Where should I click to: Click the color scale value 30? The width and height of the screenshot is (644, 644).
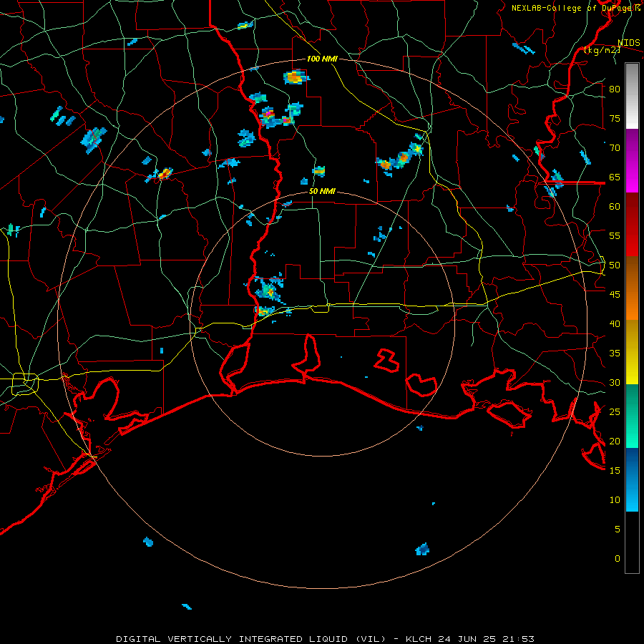click(615, 383)
